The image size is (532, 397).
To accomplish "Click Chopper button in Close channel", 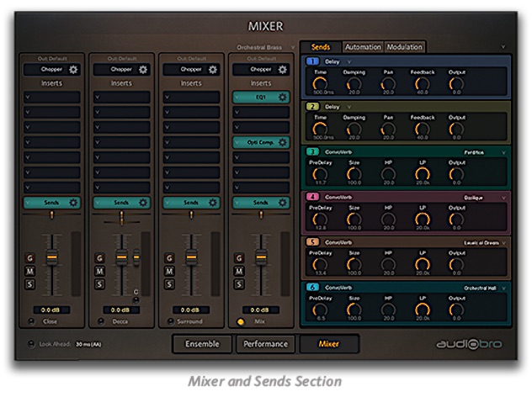I will [51, 70].
